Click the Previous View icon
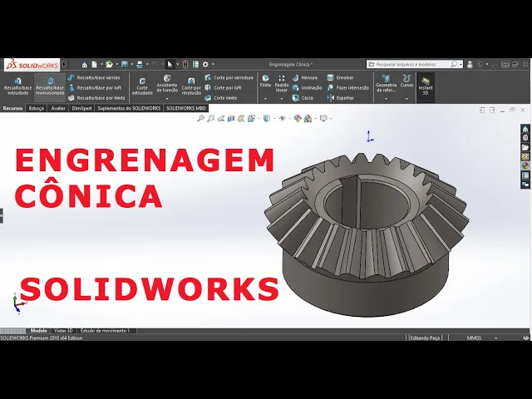The image size is (532, 399). [x=221, y=118]
